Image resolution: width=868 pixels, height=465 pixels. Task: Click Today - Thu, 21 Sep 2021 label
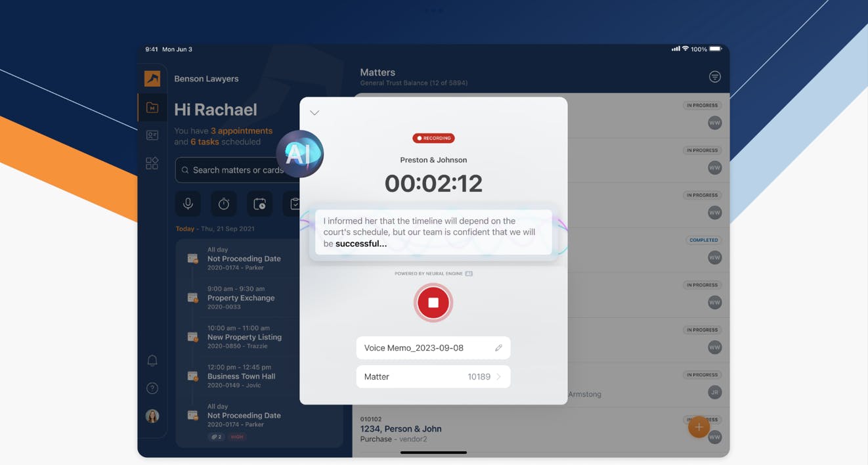pyautogui.click(x=215, y=229)
